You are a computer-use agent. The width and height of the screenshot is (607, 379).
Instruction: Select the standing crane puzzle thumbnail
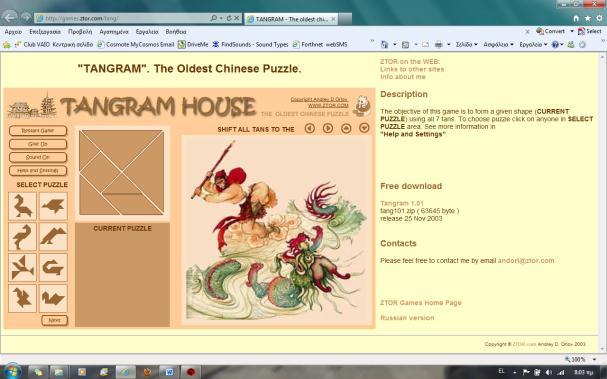click(22, 237)
